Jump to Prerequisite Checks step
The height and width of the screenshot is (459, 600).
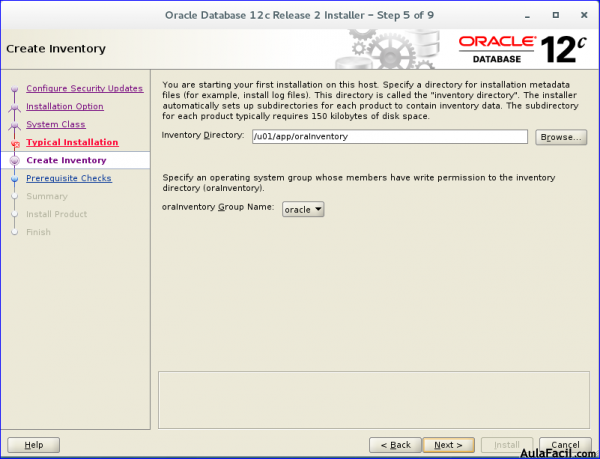(x=69, y=178)
